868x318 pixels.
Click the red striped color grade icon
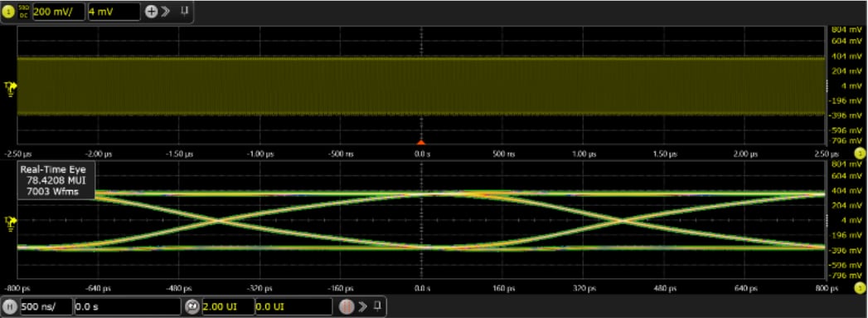click(x=347, y=306)
